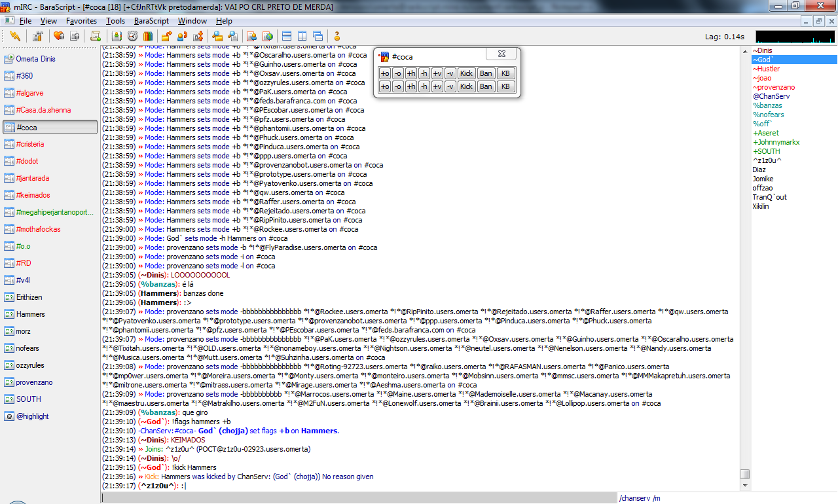Image resolution: width=838 pixels, height=504 pixels.
Task: Click the Connect lightning bolt toolbar icon
Action: [x=15, y=36]
